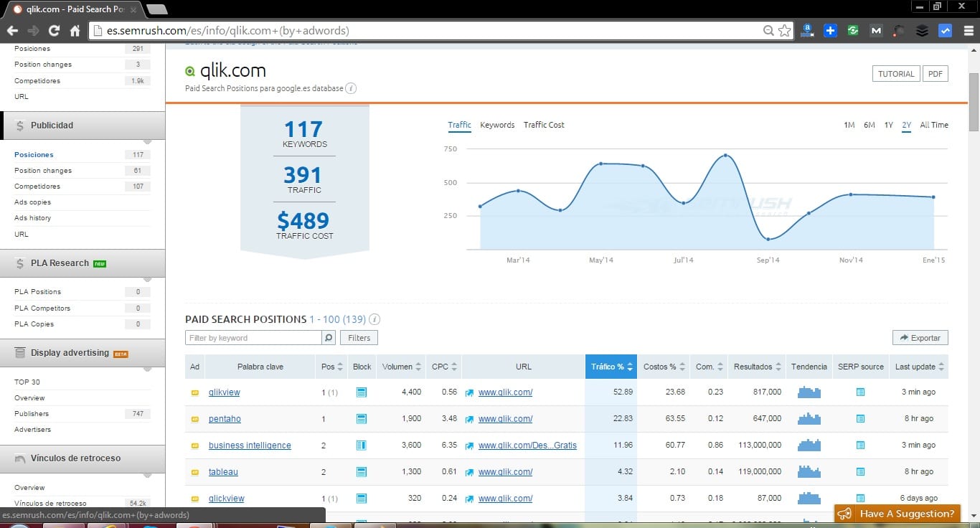The image size is (980, 528).
Task: Open the green circular extension icon
Action: coord(853,30)
